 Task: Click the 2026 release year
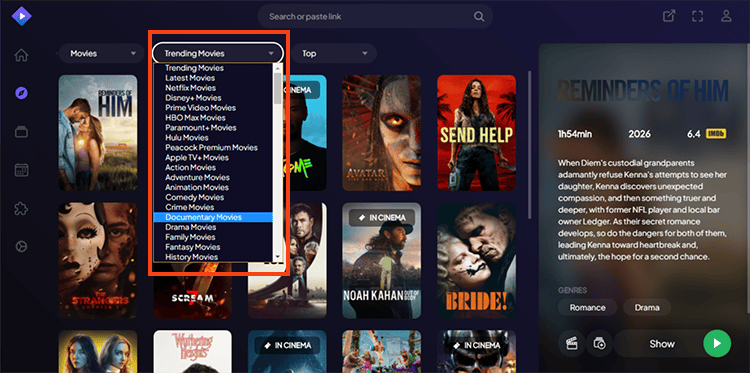coord(639,134)
